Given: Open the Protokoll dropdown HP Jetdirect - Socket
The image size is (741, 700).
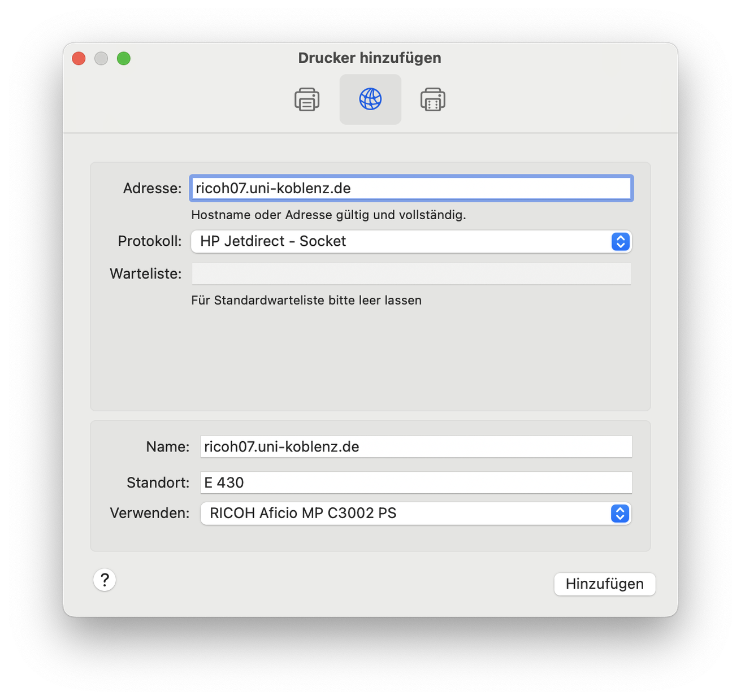Looking at the screenshot, I should pyautogui.click(x=411, y=241).
